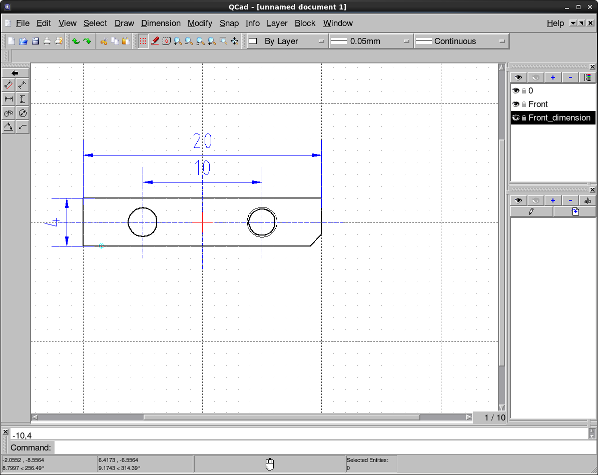598x475 pixels.
Task: Click the save document icon
Action: [35, 41]
